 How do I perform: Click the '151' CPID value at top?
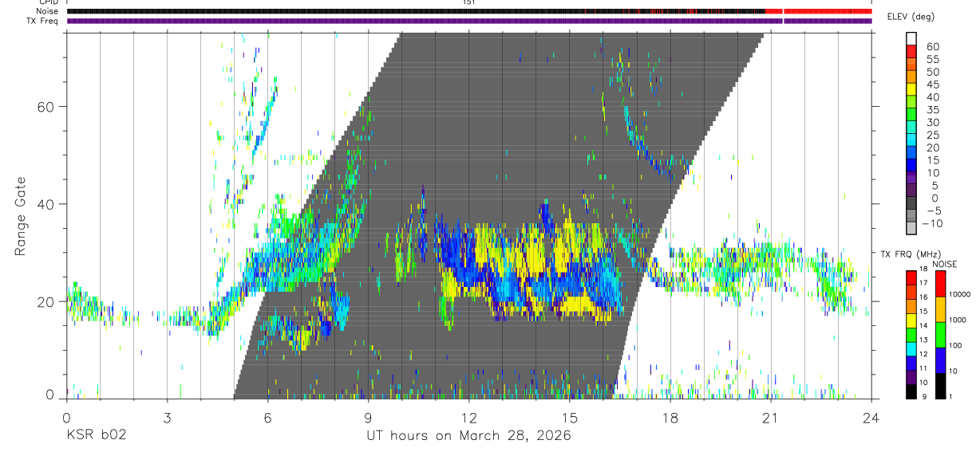click(x=469, y=2)
